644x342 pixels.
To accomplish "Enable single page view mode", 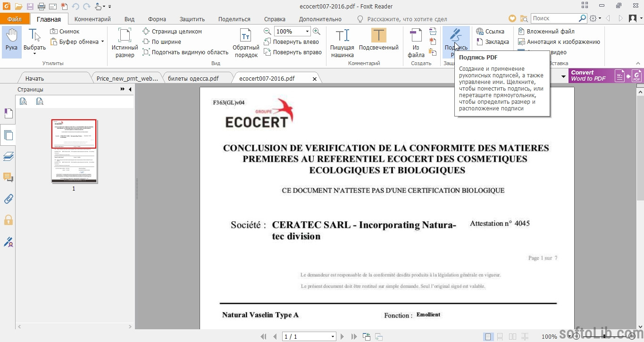I will [488, 336].
